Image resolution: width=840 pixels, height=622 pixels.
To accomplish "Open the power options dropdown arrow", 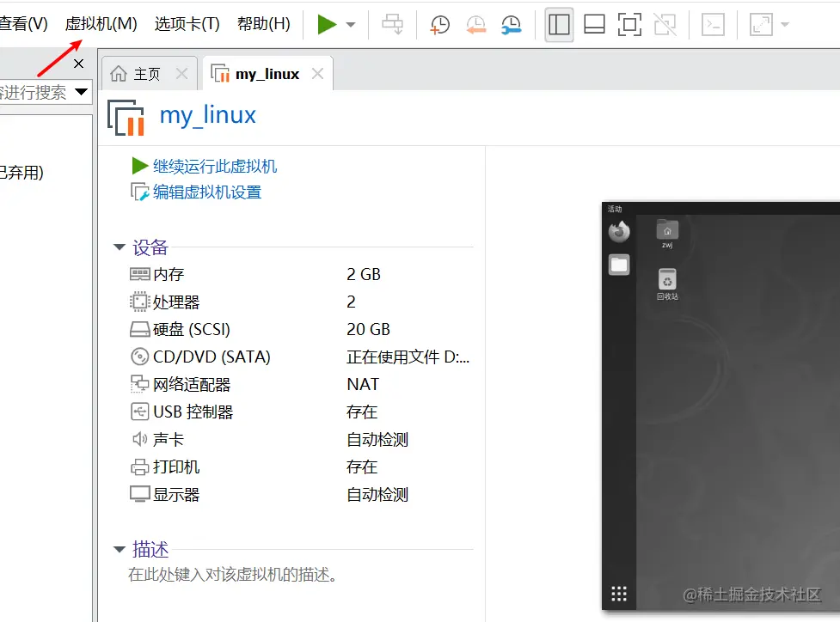I will click(351, 25).
